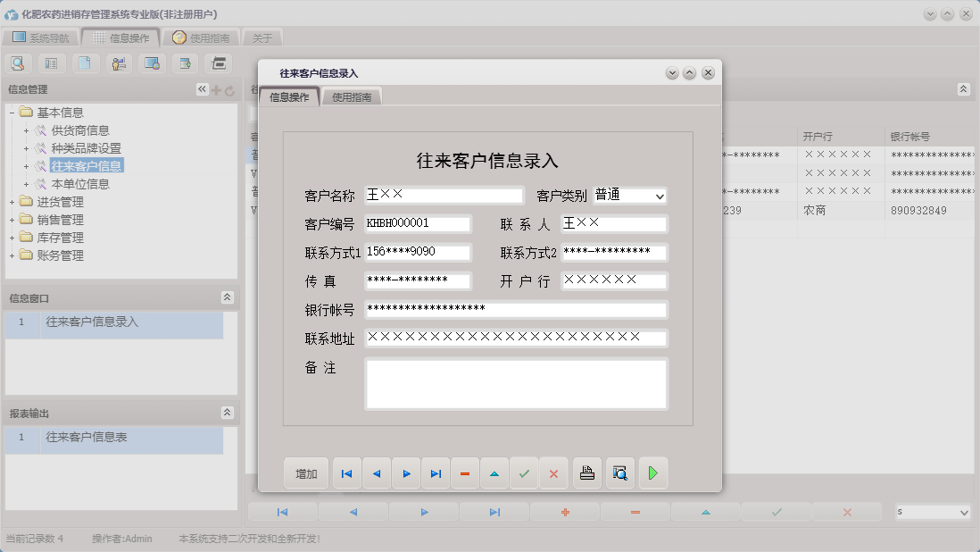
Task: Open print preview in the dialog toolbar
Action: pos(619,473)
